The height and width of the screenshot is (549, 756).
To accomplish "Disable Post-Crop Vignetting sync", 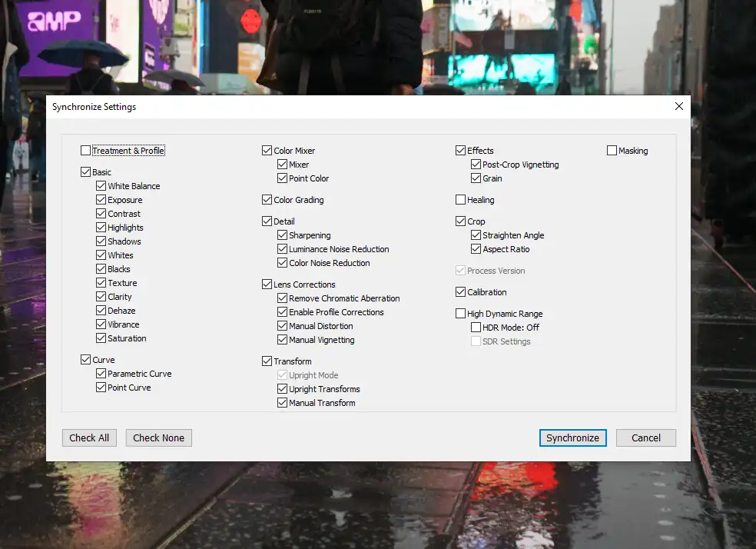I will pos(476,165).
